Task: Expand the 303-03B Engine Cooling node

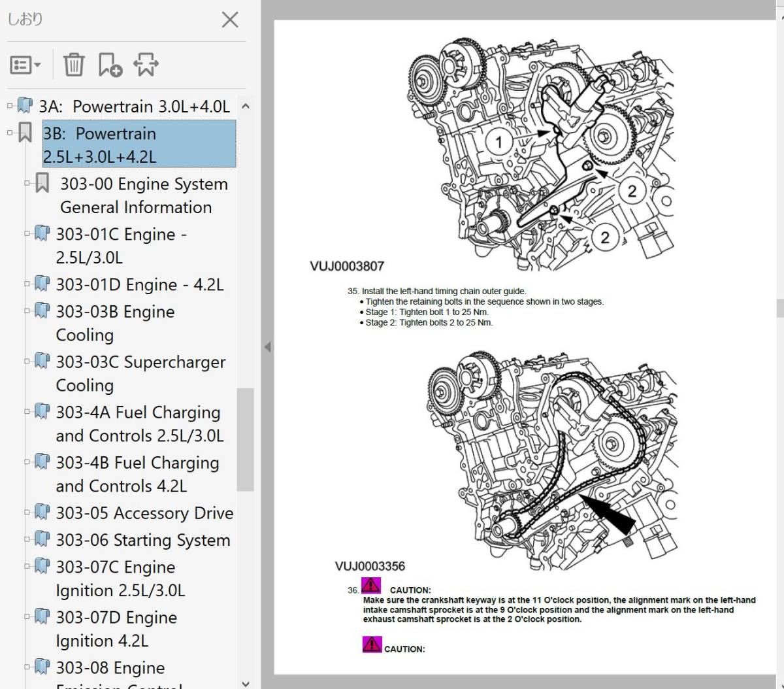Action: pyautogui.click(x=27, y=311)
